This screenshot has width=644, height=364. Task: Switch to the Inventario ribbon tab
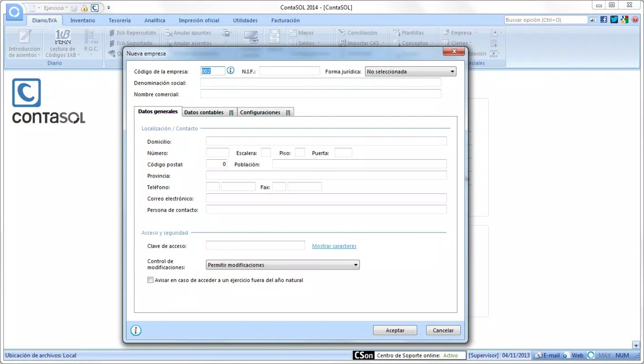click(83, 20)
